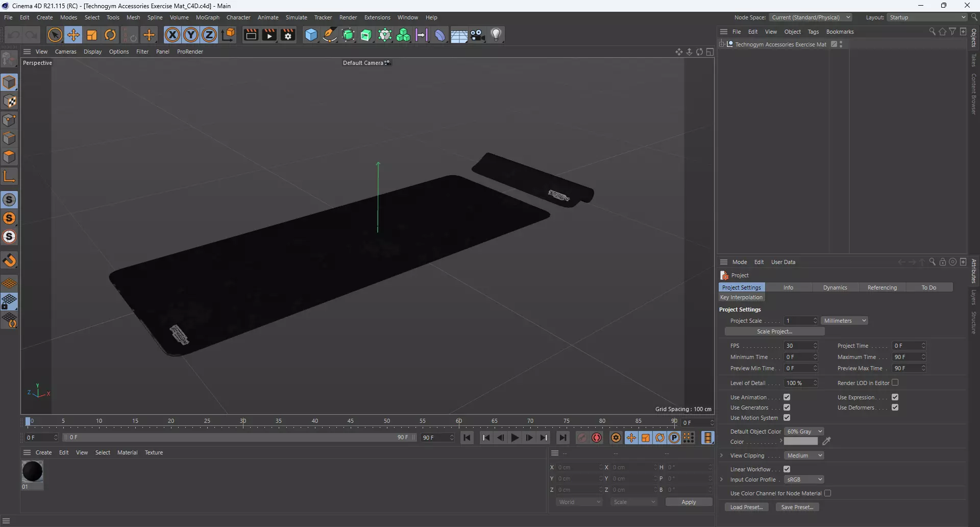This screenshot has width=980, height=527.
Task: Uncheck Use Generators checkbox
Action: pyautogui.click(x=787, y=408)
